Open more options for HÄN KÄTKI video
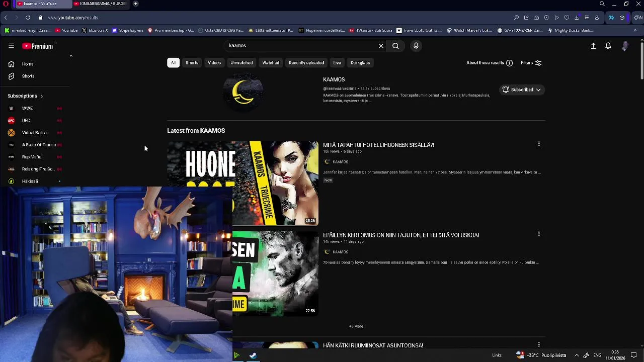The width and height of the screenshot is (644, 362). [x=539, y=344]
